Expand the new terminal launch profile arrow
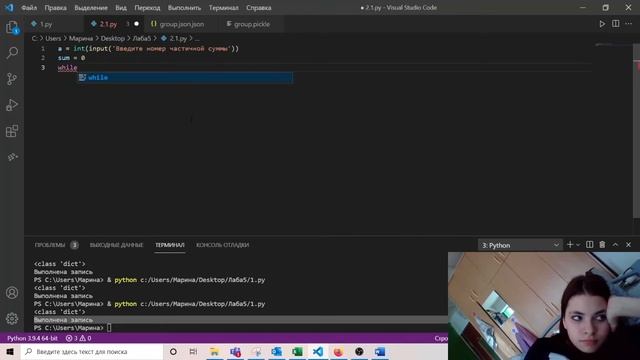This screenshot has width=640, height=360. 578,245
